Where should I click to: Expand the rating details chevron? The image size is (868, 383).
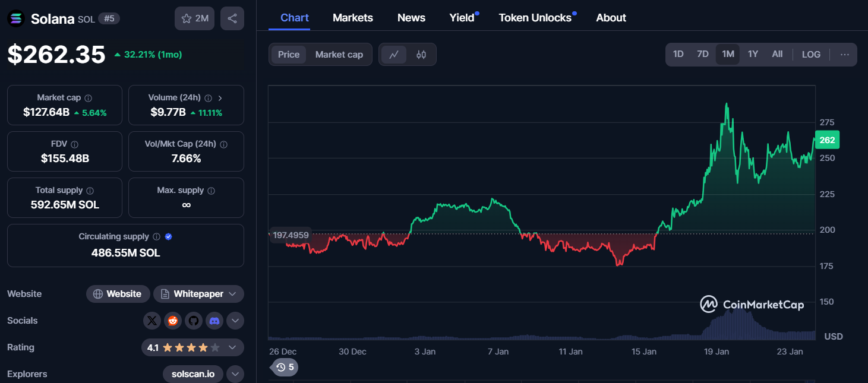point(232,347)
